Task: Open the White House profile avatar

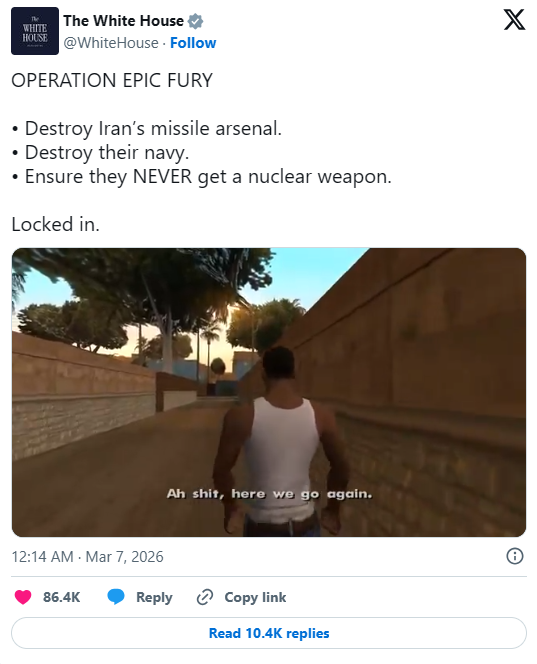Action: (x=35, y=31)
